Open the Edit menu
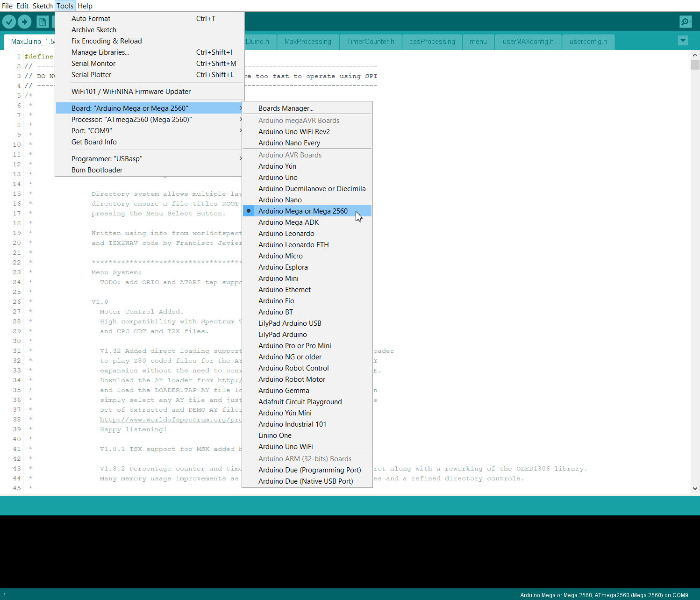700x600 pixels. click(x=22, y=6)
